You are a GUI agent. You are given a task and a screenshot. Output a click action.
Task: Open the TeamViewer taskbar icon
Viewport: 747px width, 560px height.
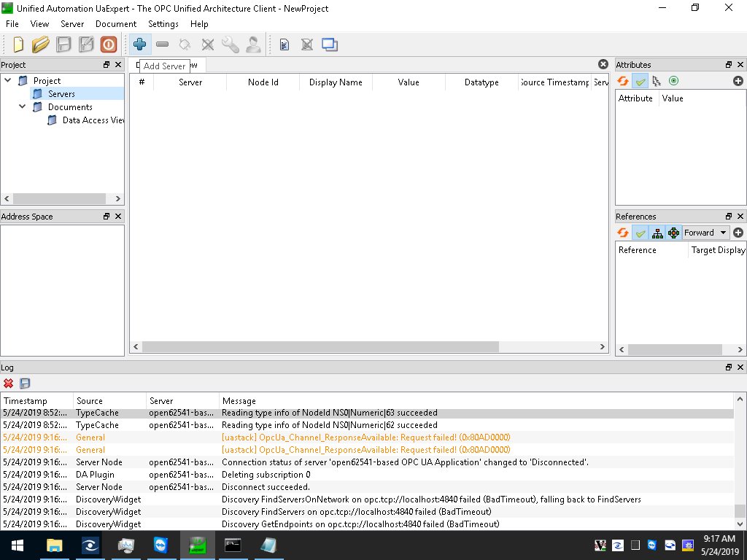pyautogui.click(x=161, y=545)
